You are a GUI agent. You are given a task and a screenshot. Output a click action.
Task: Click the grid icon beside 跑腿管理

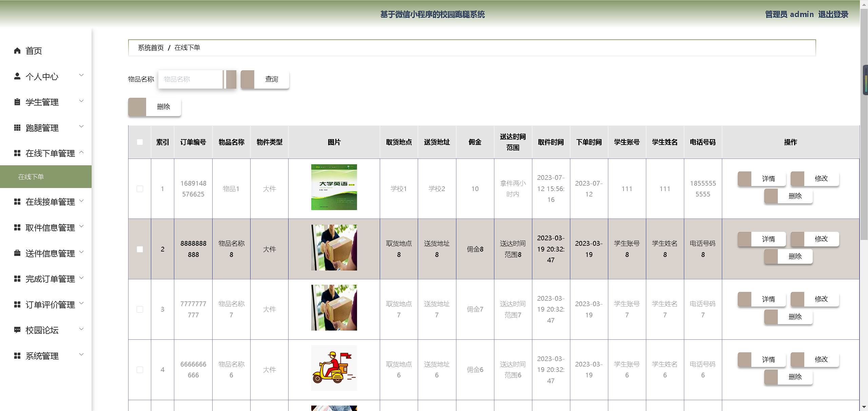(x=17, y=128)
